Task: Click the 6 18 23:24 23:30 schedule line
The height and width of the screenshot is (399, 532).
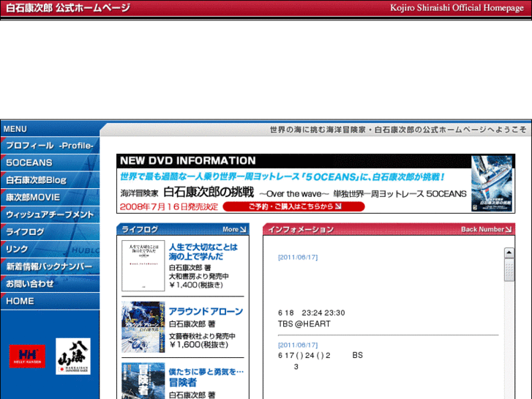Action: pyautogui.click(x=312, y=313)
